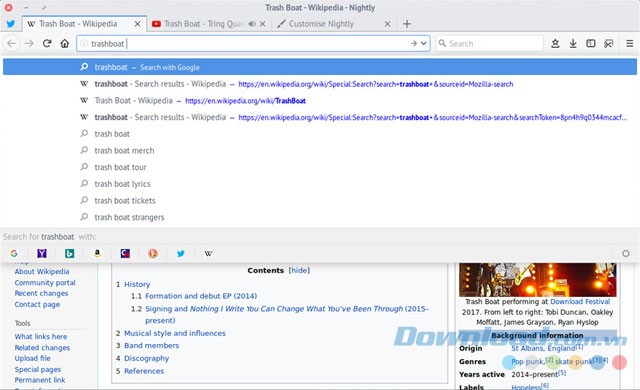The image size is (640, 390).
Task: Open the pinned Twitter tab
Action: point(11,24)
